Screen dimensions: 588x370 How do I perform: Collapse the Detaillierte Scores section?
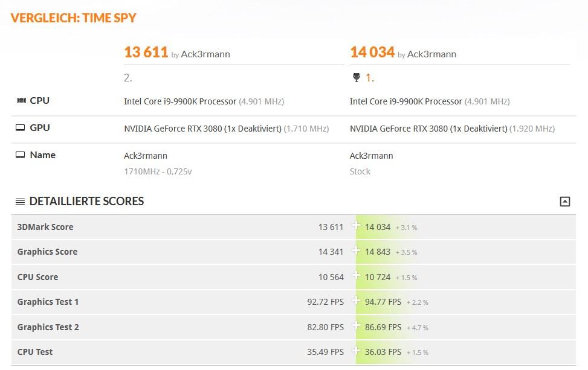565,202
